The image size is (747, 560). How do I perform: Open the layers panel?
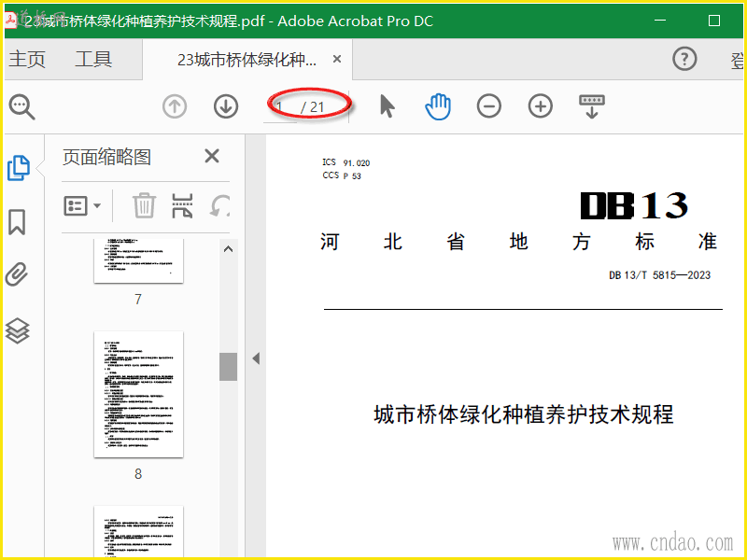(x=17, y=330)
